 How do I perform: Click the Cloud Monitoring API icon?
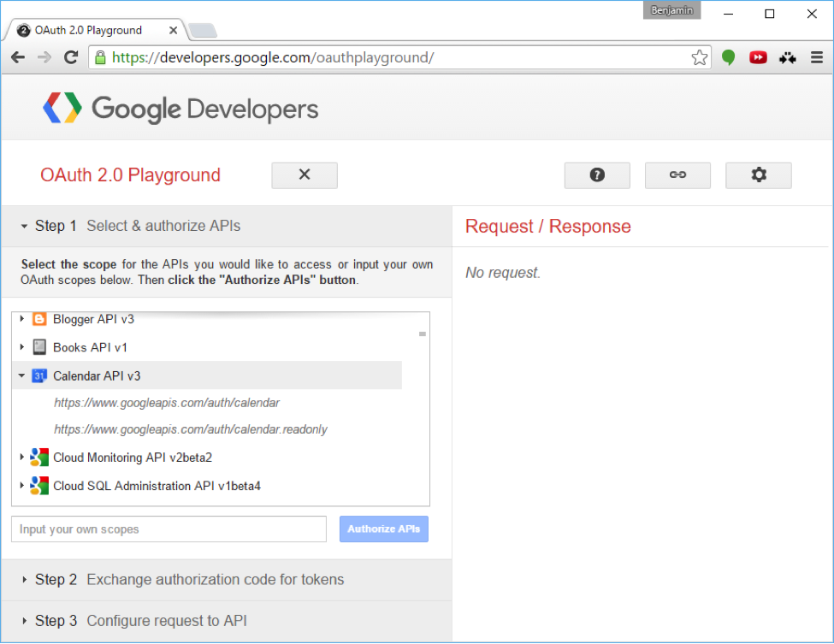(39, 458)
